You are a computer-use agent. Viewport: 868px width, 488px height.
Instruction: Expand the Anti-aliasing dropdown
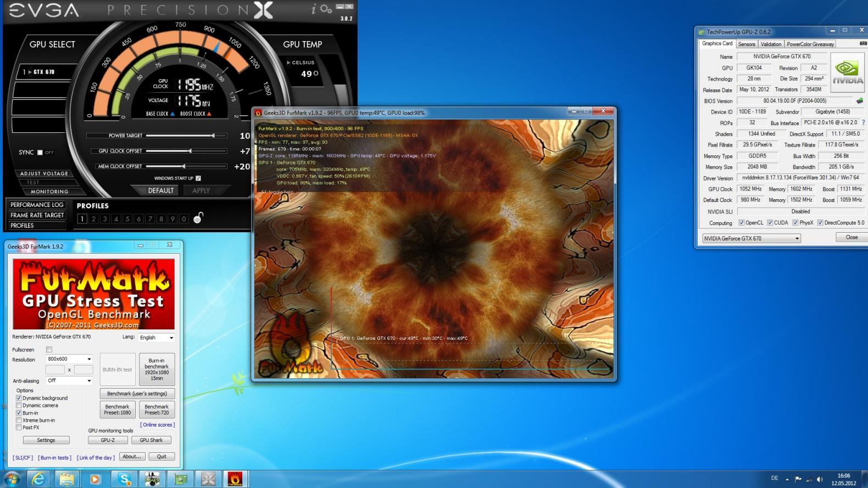pos(69,380)
